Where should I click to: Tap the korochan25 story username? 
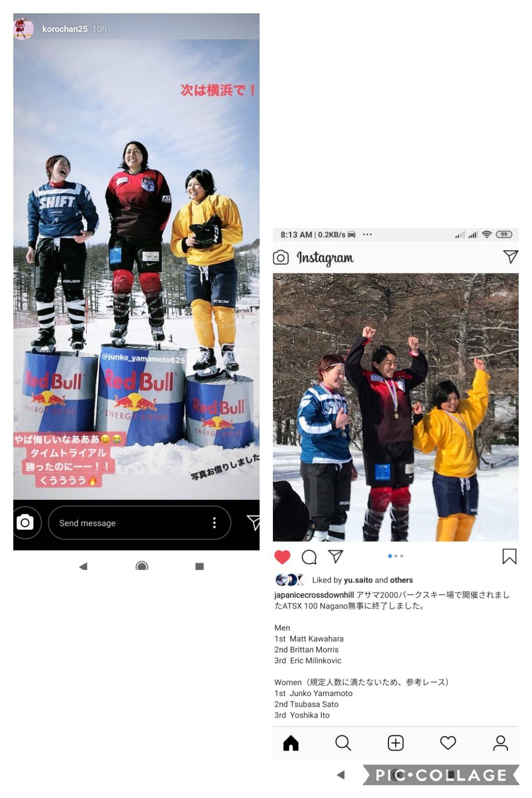(x=65, y=29)
